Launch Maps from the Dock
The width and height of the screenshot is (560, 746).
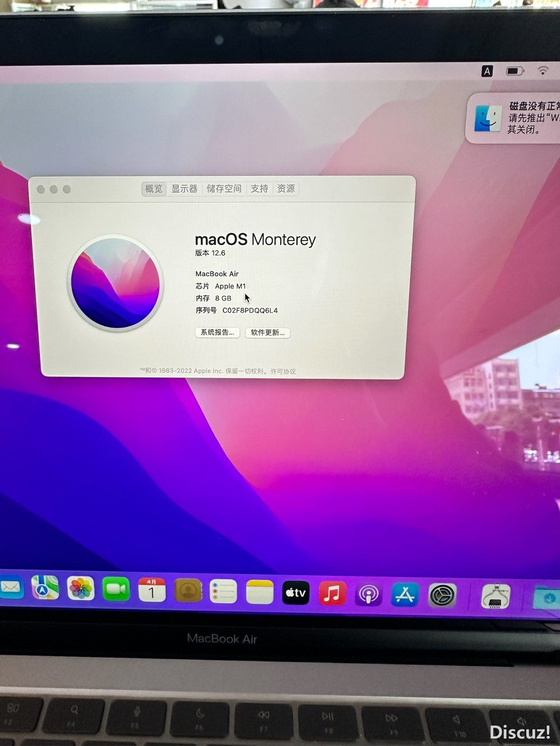click(45, 588)
